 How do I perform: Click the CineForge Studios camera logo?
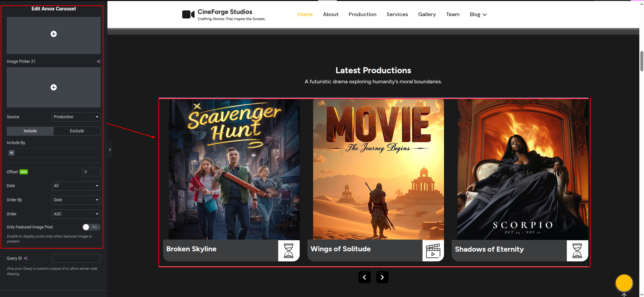(x=188, y=14)
